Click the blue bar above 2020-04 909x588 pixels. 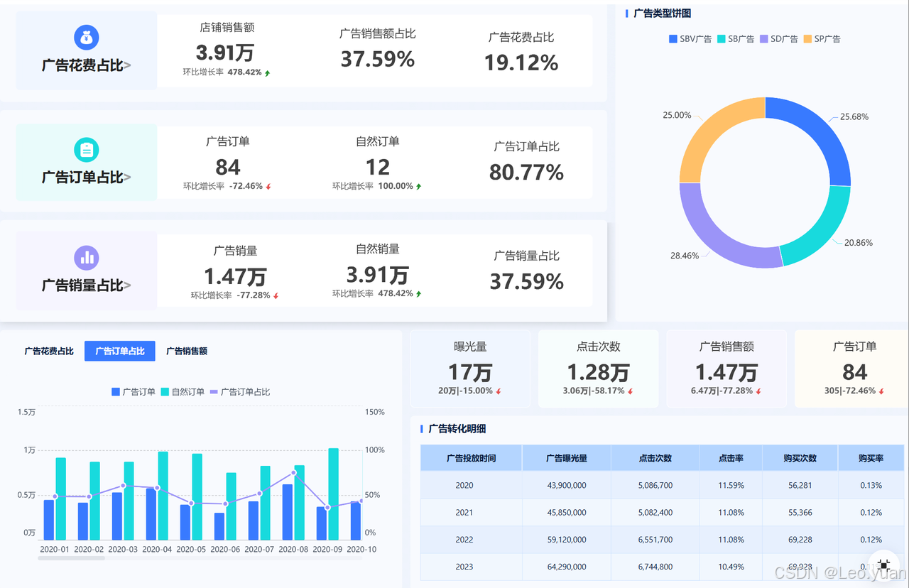tap(151, 514)
